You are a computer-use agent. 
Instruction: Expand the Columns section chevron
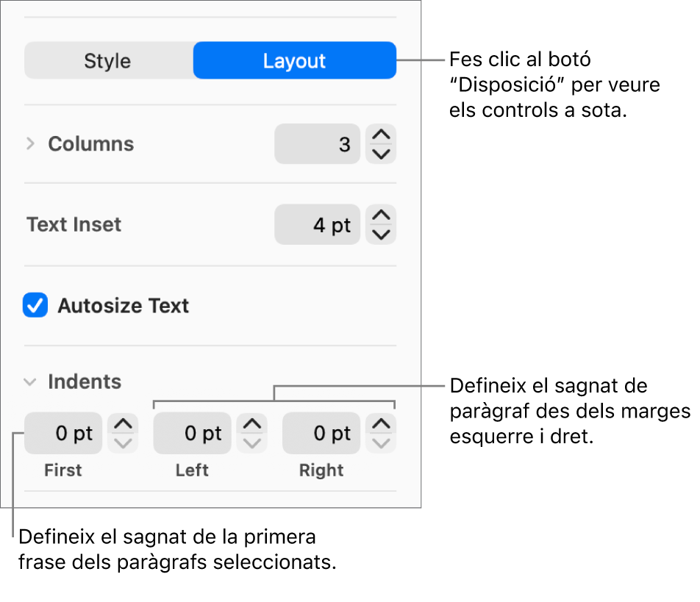click(30, 144)
